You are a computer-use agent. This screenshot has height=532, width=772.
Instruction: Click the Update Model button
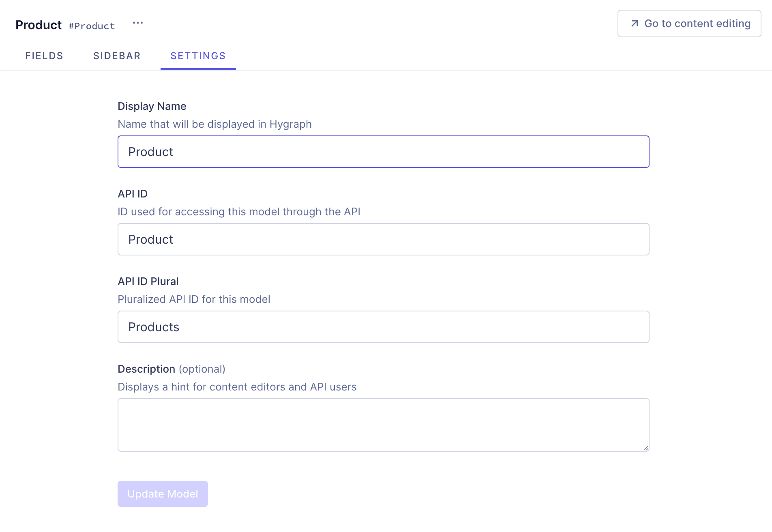coord(163,493)
